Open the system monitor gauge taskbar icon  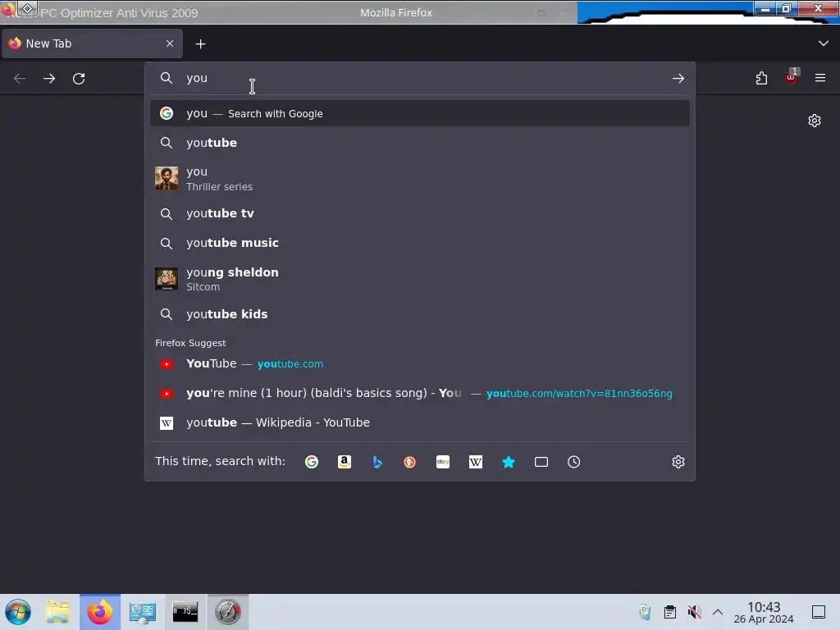(228, 612)
